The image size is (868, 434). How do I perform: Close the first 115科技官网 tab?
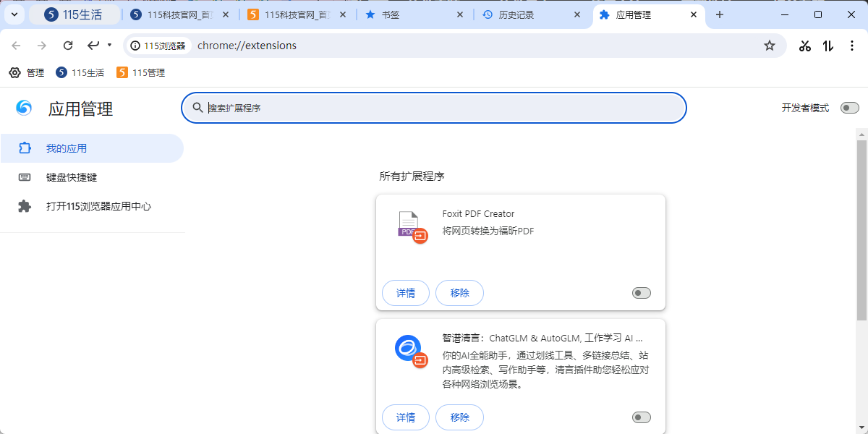point(226,14)
